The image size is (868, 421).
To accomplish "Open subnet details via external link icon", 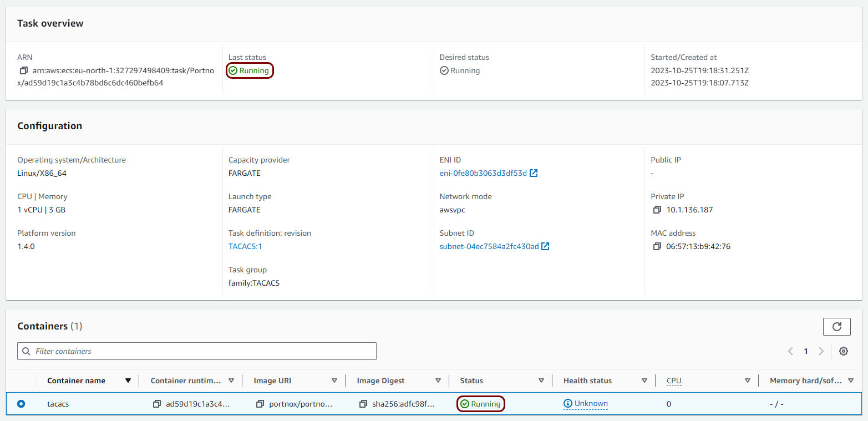I will tap(546, 246).
